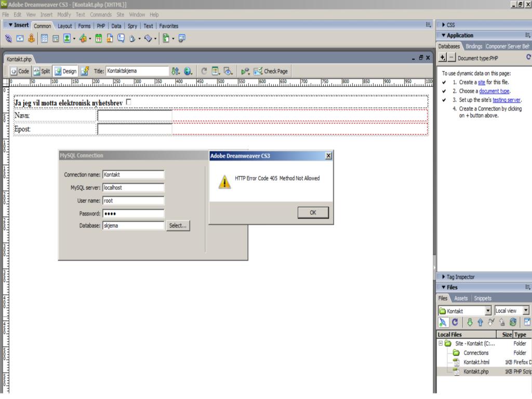Click the Insert Div Tag icon
The height and width of the screenshot is (399, 532).
click(56, 38)
